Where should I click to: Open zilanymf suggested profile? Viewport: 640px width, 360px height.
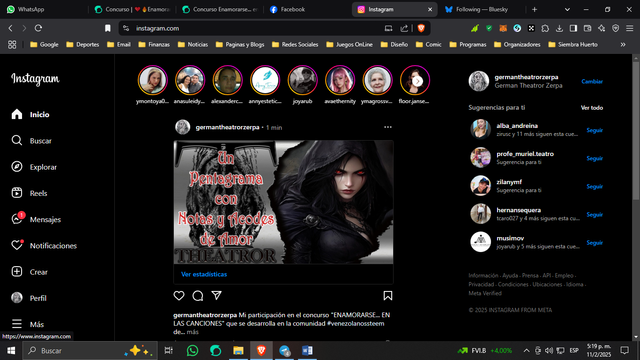coord(509,182)
